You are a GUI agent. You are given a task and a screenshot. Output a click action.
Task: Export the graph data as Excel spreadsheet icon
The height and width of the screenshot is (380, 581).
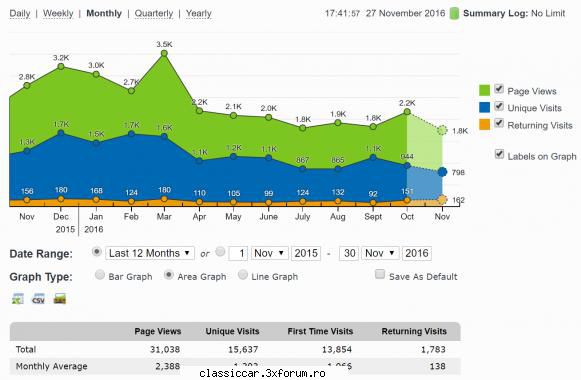[18, 298]
